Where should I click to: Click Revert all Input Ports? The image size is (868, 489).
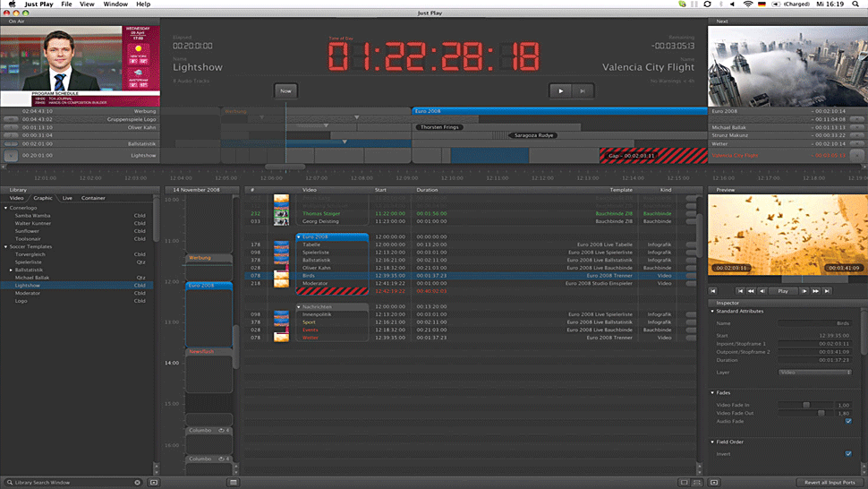[827, 482]
